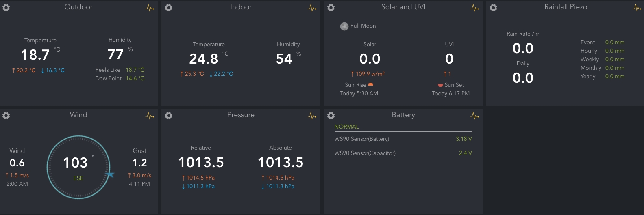The image size is (644, 215).
Task: Show Outdoor graph via chart icon
Action: 150,8
